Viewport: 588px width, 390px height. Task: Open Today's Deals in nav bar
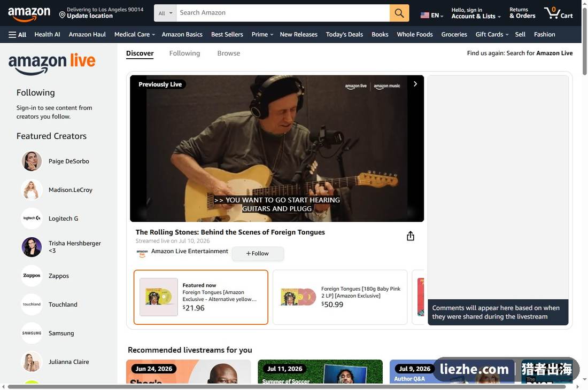(344, 35)
